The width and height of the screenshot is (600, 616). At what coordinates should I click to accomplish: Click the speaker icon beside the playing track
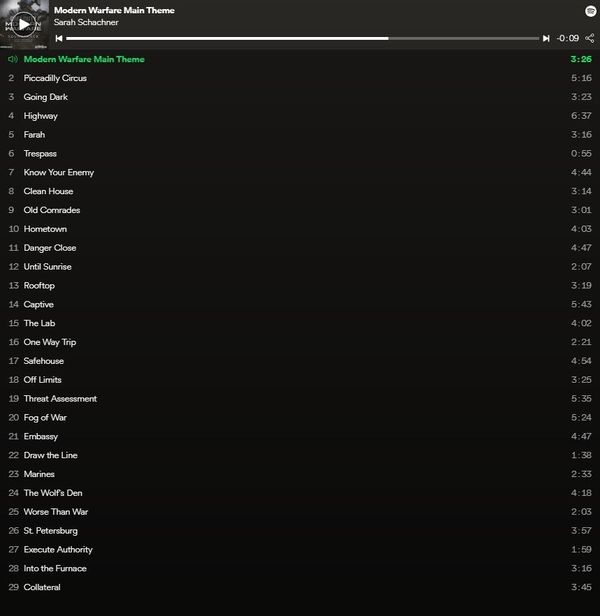click(13, 59)
